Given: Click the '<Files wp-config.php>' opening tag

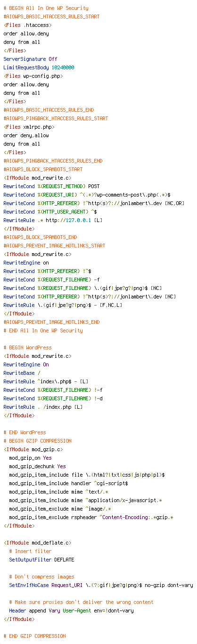Looking at the screenshot, I should (x=33, y=76).
